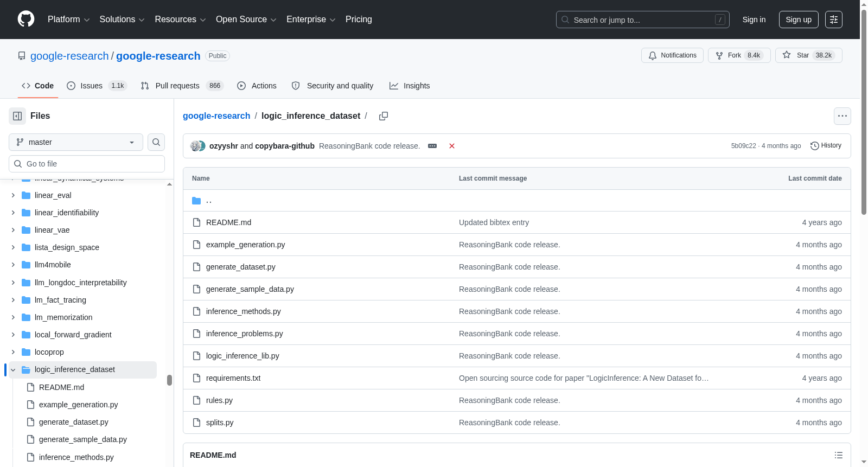Viewport: 868px width, 467px height.
Task: Expand the linear_eval folder chevron
Action: click(13, 195)
